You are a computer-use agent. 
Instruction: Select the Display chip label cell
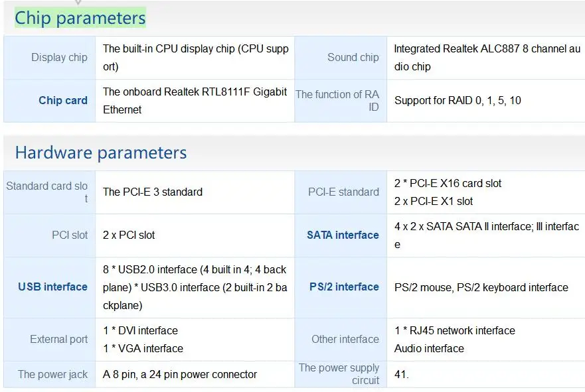tap(59, 58)
